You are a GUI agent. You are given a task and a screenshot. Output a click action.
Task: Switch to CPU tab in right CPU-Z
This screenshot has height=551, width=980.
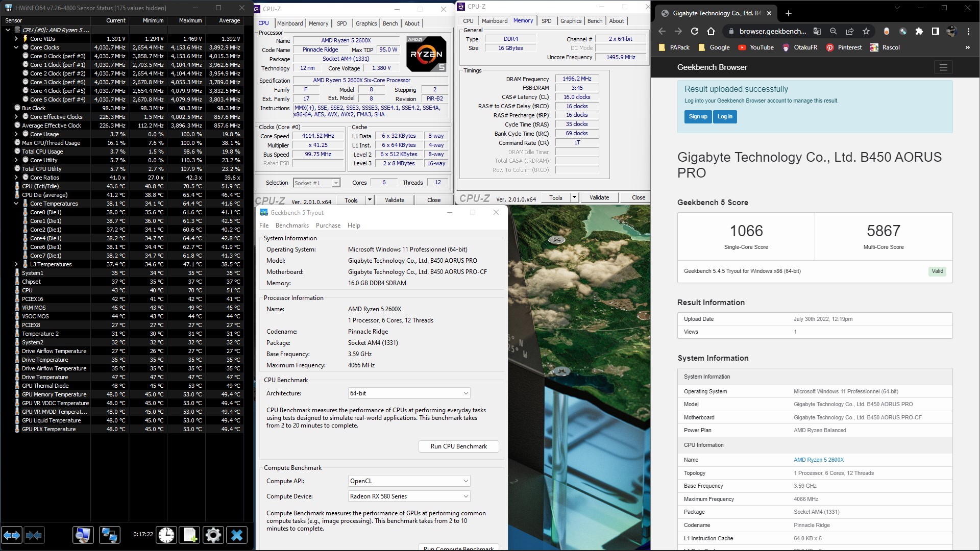tap(468, 21)
